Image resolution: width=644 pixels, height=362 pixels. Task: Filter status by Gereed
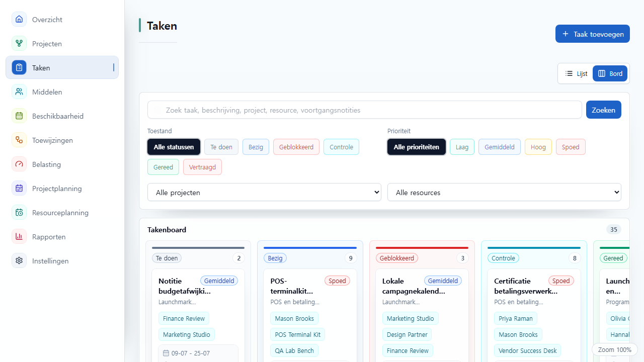coord(163,167)
